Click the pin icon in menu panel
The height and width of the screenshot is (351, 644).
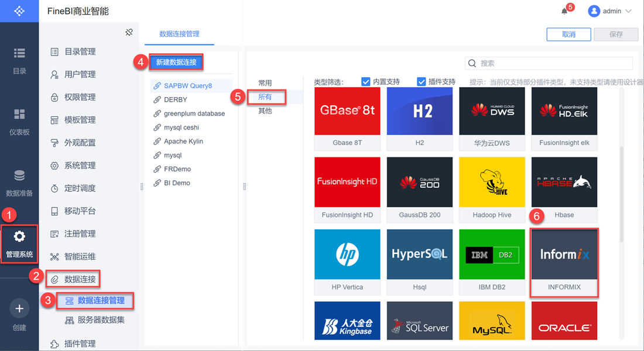click(x=129, y=32)
